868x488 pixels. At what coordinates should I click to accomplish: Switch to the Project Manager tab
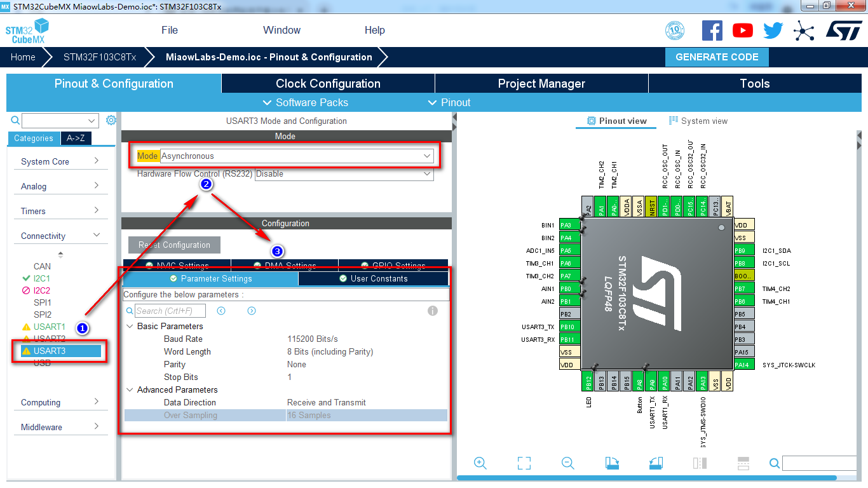[x=541, y=83]
